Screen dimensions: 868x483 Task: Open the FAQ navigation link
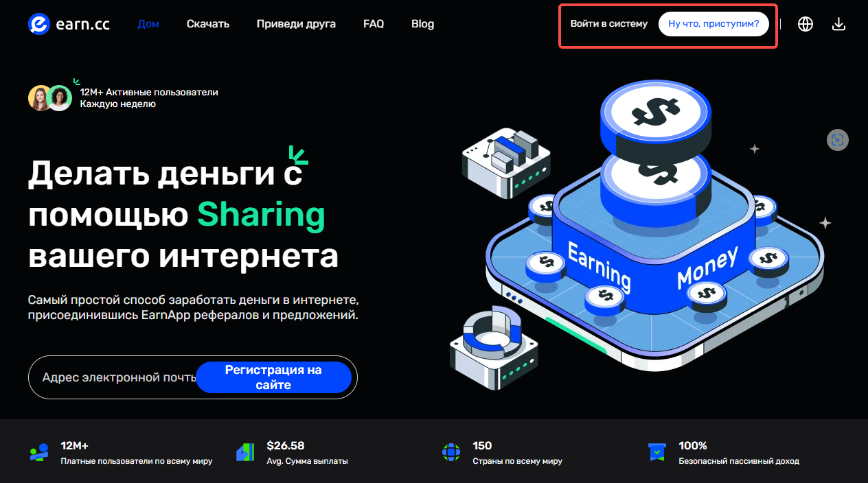tap(374, 24)
